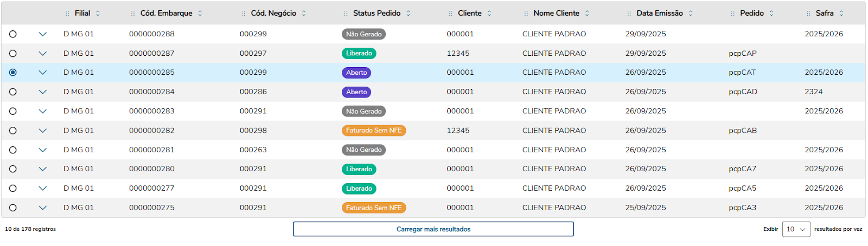The width and height of the screenshot is (868, 246).
Task: Sort by Filial column arrows
Action: (98, 14)
